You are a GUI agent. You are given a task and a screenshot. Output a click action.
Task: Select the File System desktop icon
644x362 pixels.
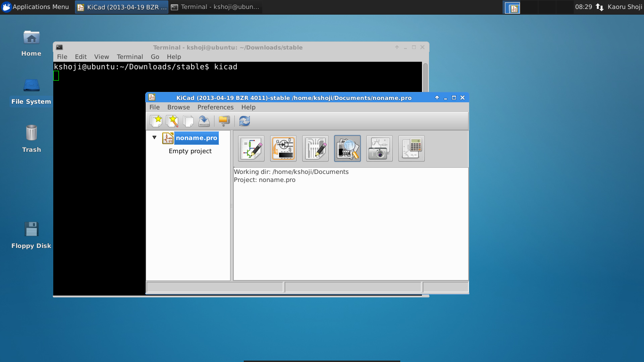pyautogui.click(x=31, y=91)
